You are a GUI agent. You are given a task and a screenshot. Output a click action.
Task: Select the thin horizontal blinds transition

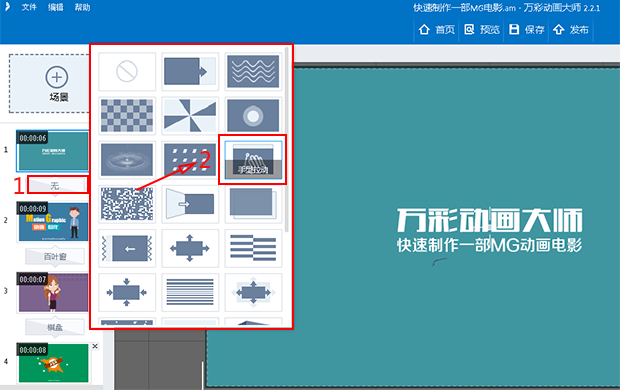[190, 293]
